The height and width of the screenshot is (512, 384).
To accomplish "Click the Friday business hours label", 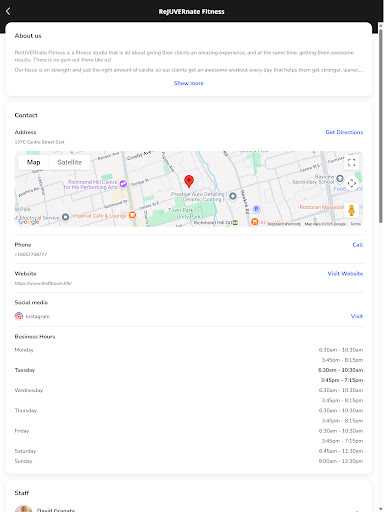I will [x=22, y=431].
